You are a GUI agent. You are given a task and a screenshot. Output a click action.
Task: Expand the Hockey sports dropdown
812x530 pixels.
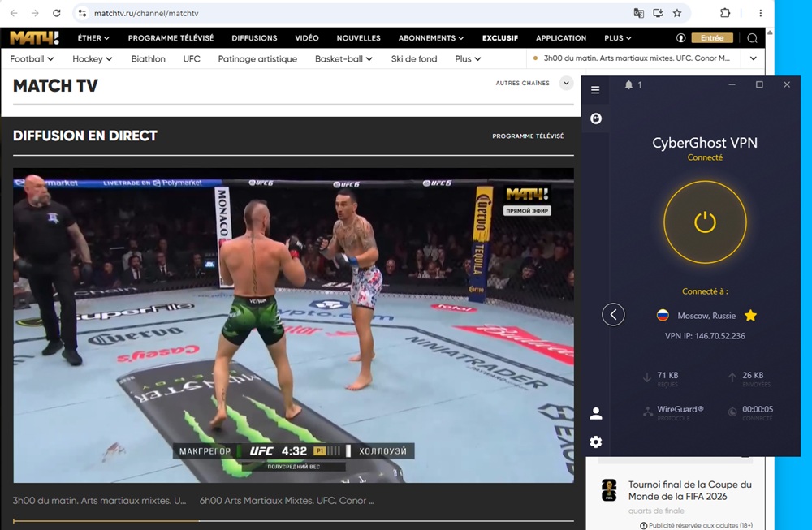[93, 59]
